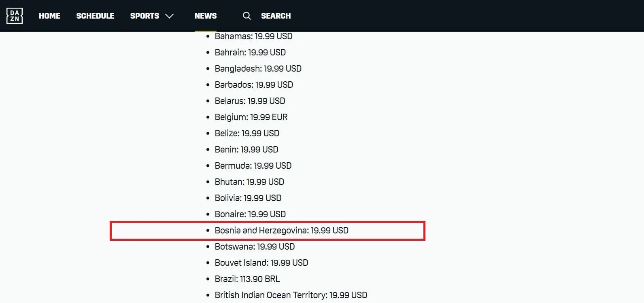The width and height of the screenshot is (644, 303).
Task: Select the Bosnia and Herzegovina price line
Action: click(x=282, y=230)
